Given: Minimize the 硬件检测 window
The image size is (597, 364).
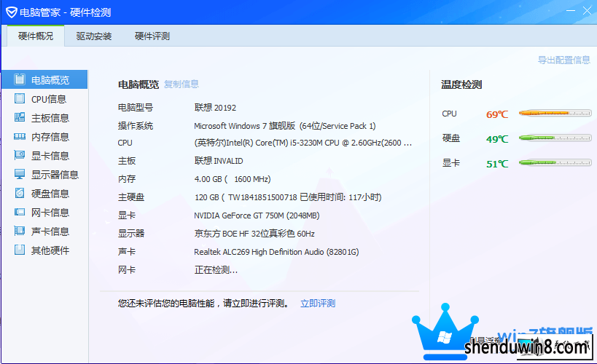Looking at the screenshot, I should coord(571,11).
